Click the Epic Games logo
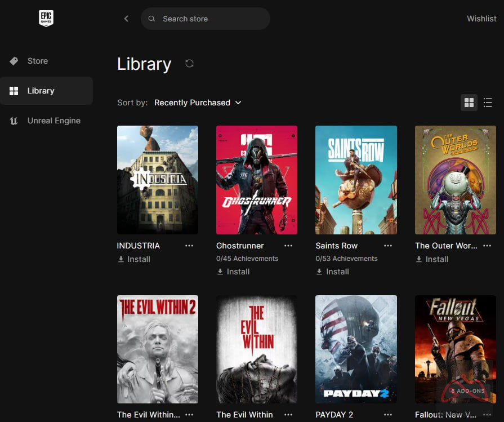This screenshot has height=422, width=504. [46, 18]
